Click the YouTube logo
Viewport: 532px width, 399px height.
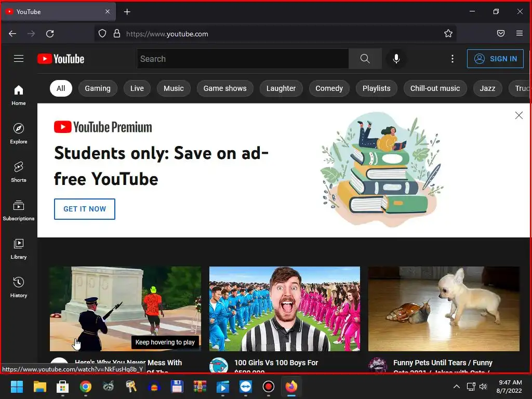61,59
